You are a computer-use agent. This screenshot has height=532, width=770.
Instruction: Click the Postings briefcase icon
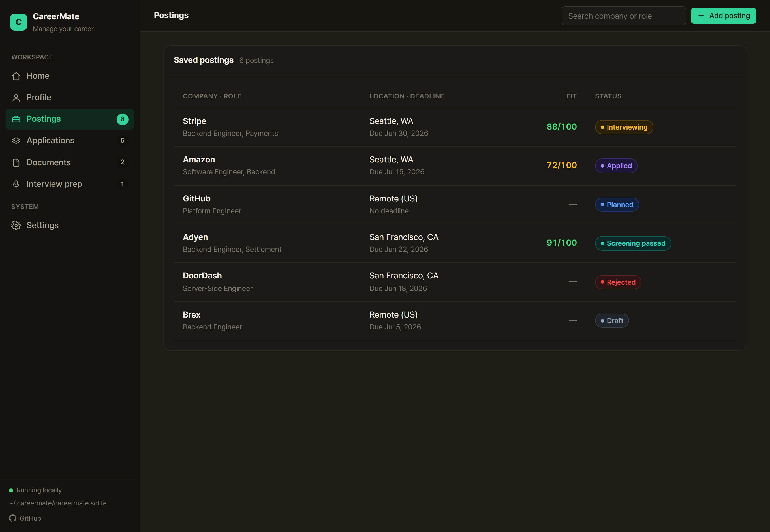coord(16,119)
